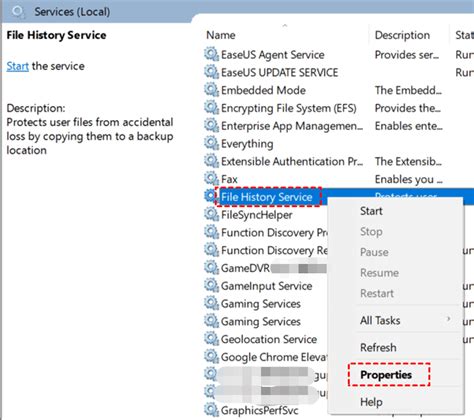
Task: Select the Encrypting File System (EFS) service
Action: (289, 108)
